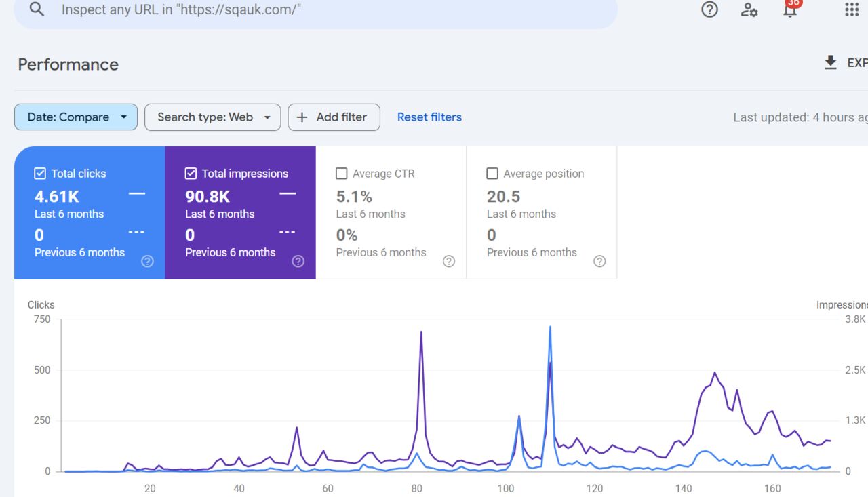Open the Search type: Web dropdown
The image size is (868, 497).
(212, 117)
